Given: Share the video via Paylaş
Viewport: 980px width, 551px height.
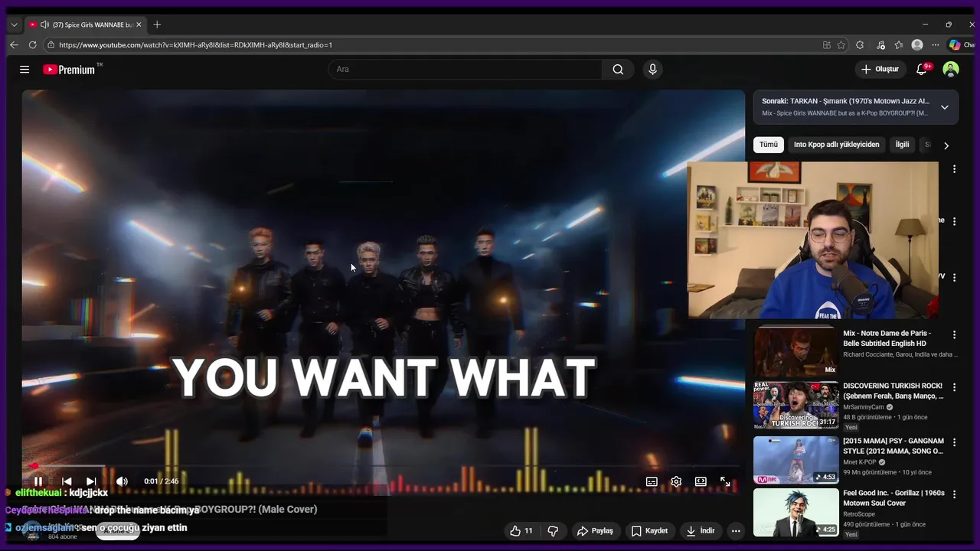Looking at the screenshot, I should pyautogui.click(x=595, y=530).
